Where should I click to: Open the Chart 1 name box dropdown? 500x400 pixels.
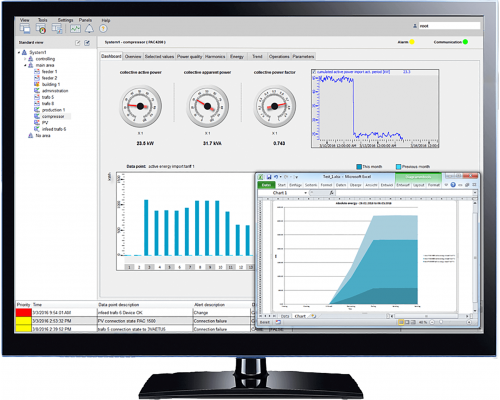click(x=305, y=193)
